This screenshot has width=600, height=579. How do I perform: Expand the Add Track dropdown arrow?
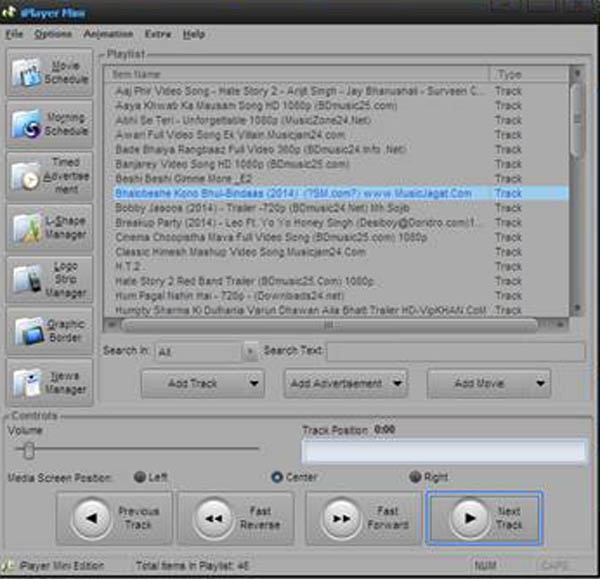(254, 383)
